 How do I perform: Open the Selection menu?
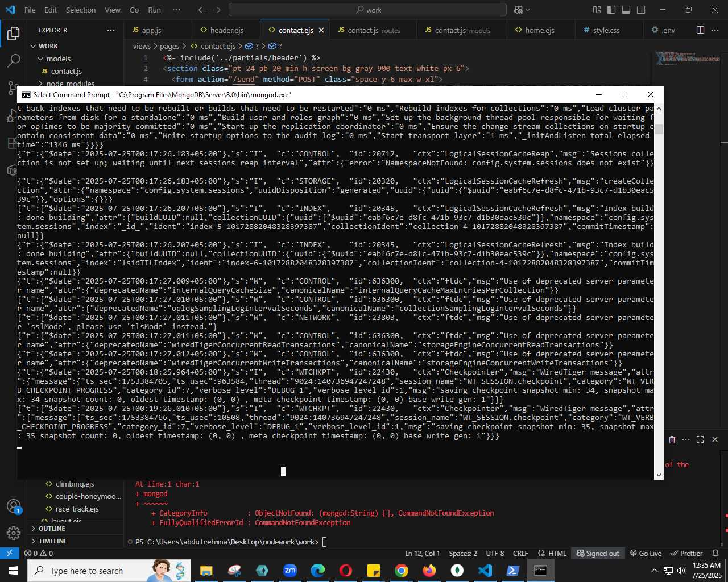81,10
